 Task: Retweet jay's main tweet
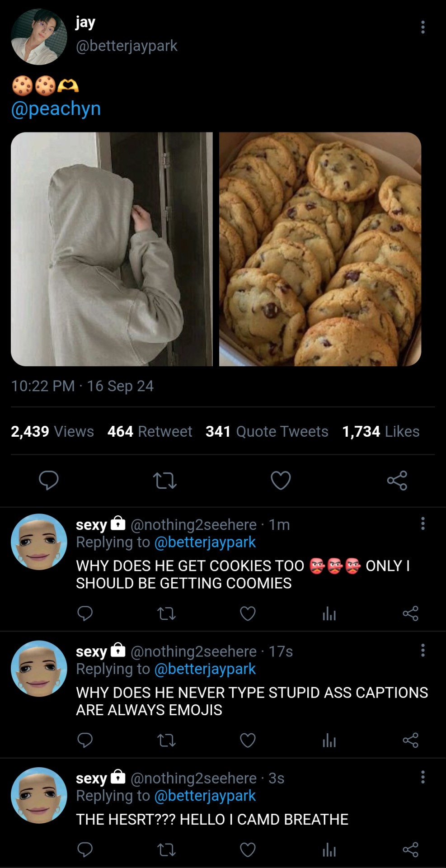164,480
